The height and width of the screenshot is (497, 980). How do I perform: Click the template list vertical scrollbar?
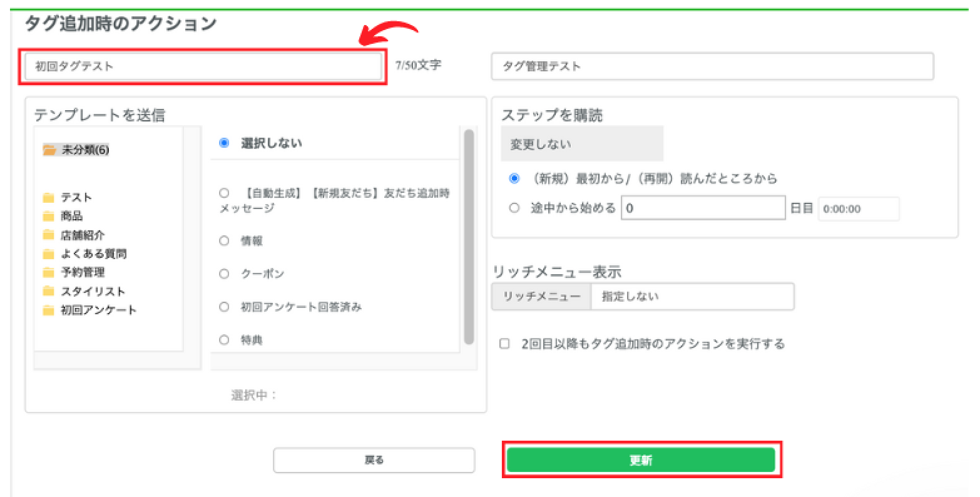[469, 237]
